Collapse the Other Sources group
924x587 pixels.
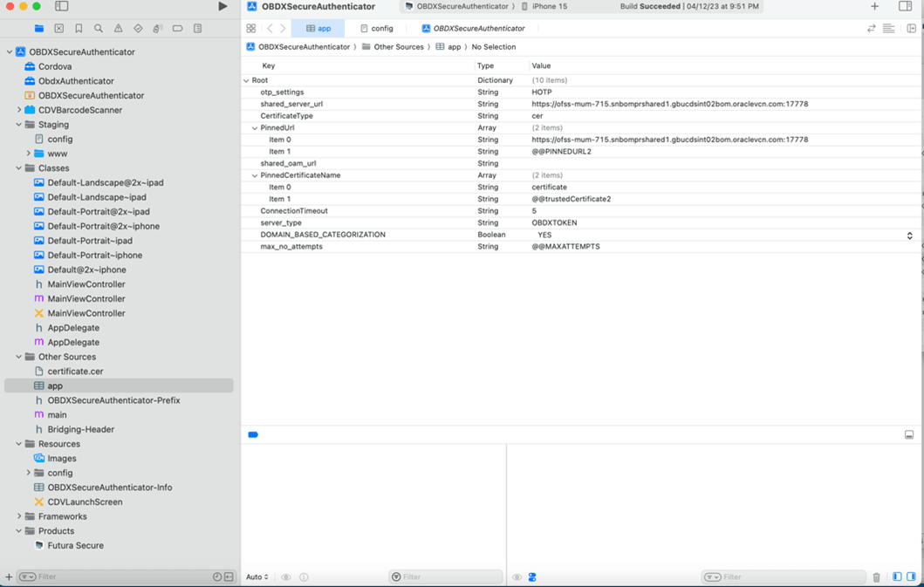(x=19, y=357)
